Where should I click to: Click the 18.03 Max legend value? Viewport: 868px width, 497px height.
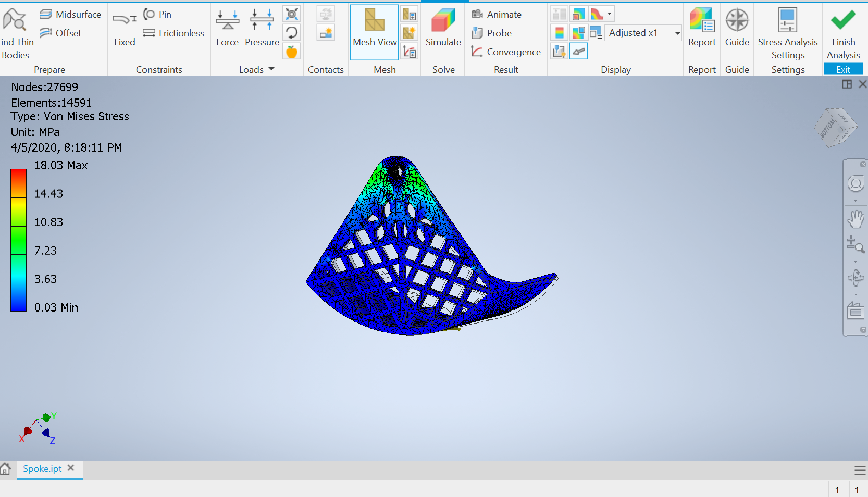[x=61, y=165]
